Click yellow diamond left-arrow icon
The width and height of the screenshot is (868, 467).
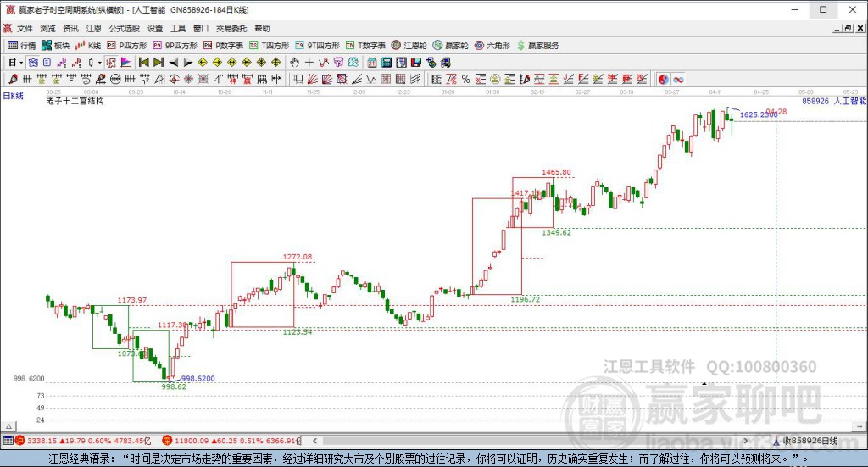coord(203,63)
